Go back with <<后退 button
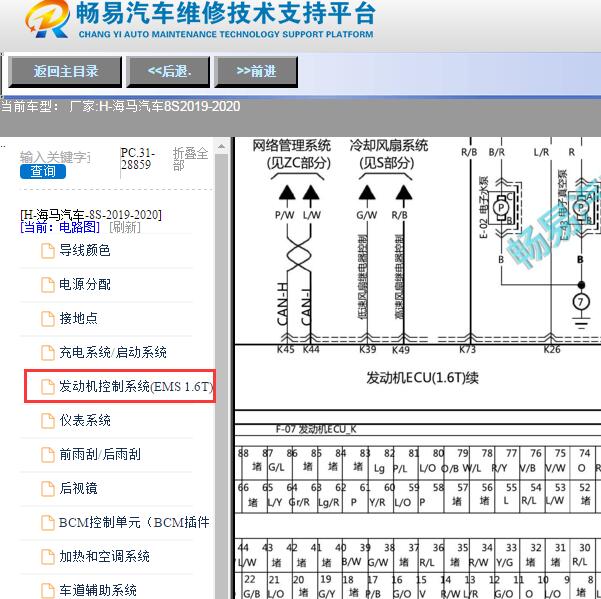Screen dimensions: 601x599 (168, 72)
